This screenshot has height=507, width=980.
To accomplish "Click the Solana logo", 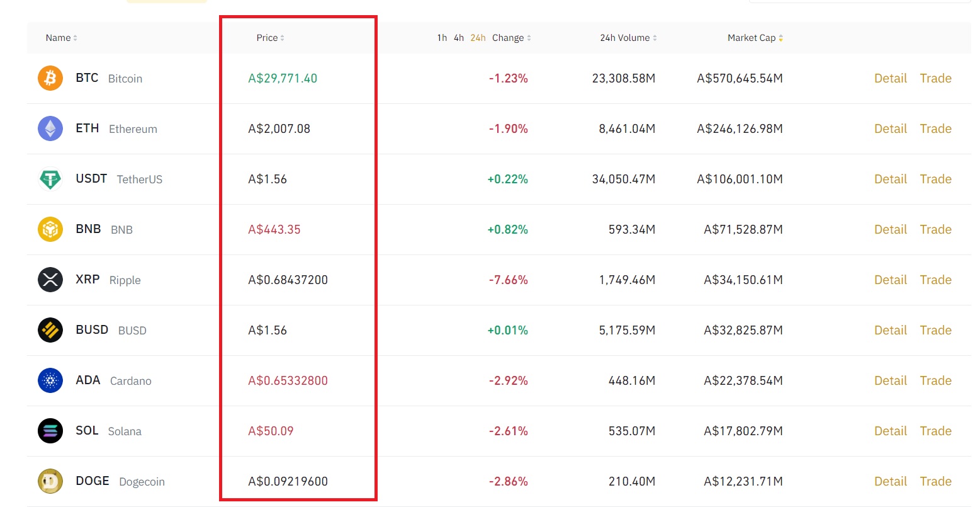I will point(50,431).
